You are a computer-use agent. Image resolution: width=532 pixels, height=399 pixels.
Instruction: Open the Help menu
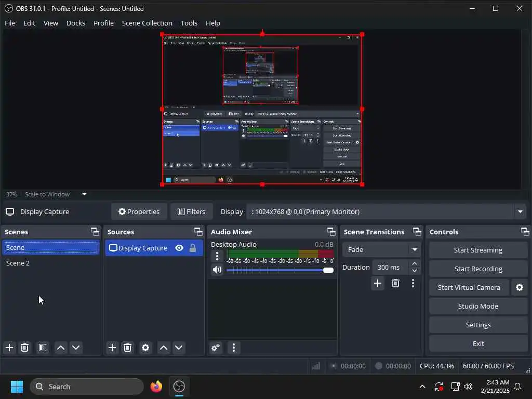pyautogui.click(x=213, y=23)
